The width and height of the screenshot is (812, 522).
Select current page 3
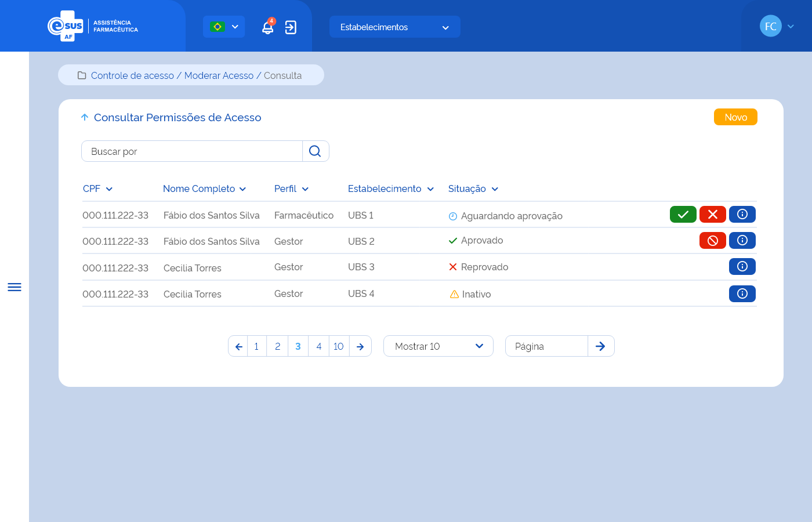click(298, 346)
